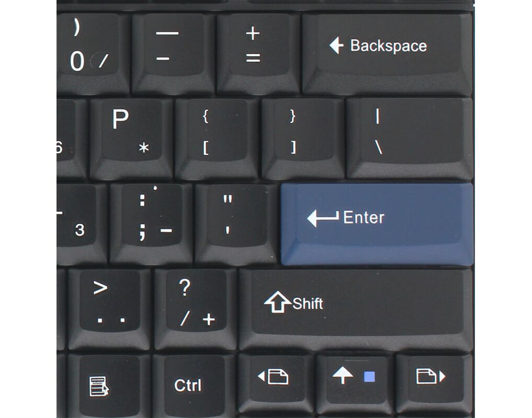Click the context menu key icon
The width and height of the screenshot is (532, 418).
tap(109, 386)
